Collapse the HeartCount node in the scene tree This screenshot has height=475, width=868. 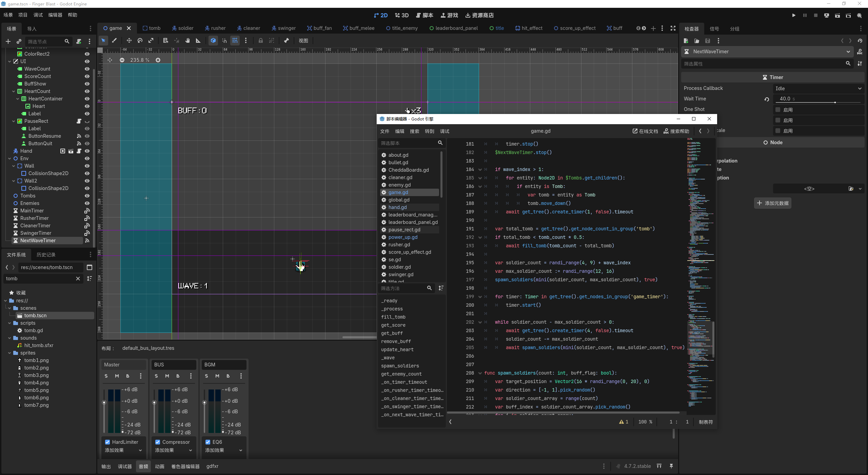click(14, 91)
